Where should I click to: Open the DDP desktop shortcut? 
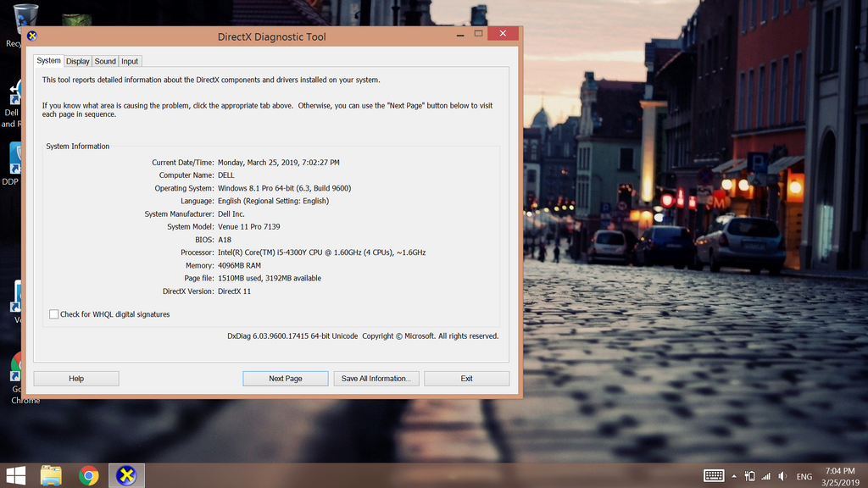click(x=12, y=164)
